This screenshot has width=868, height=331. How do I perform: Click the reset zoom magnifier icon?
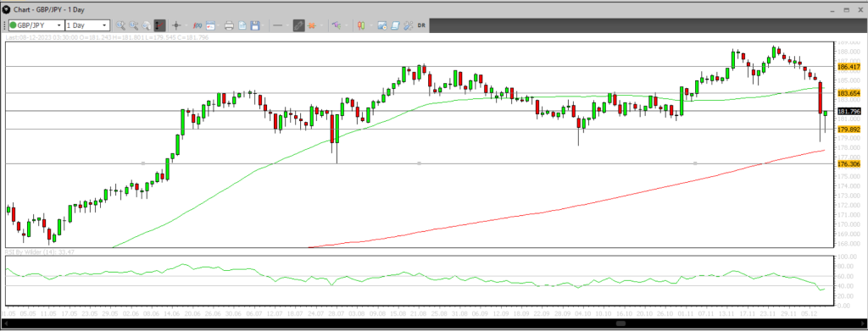(147, 25)
